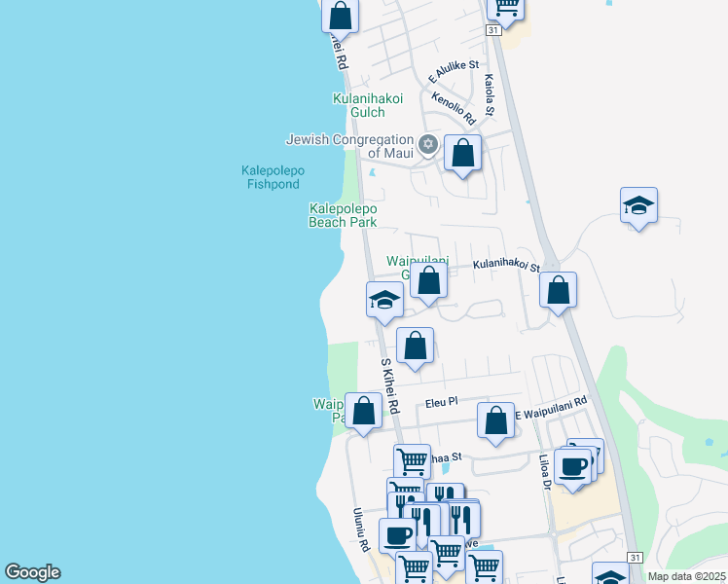728x584 pixels.
Task: Select the shopping bag marker at end of Kulanihakoi St
Action: 558,291
